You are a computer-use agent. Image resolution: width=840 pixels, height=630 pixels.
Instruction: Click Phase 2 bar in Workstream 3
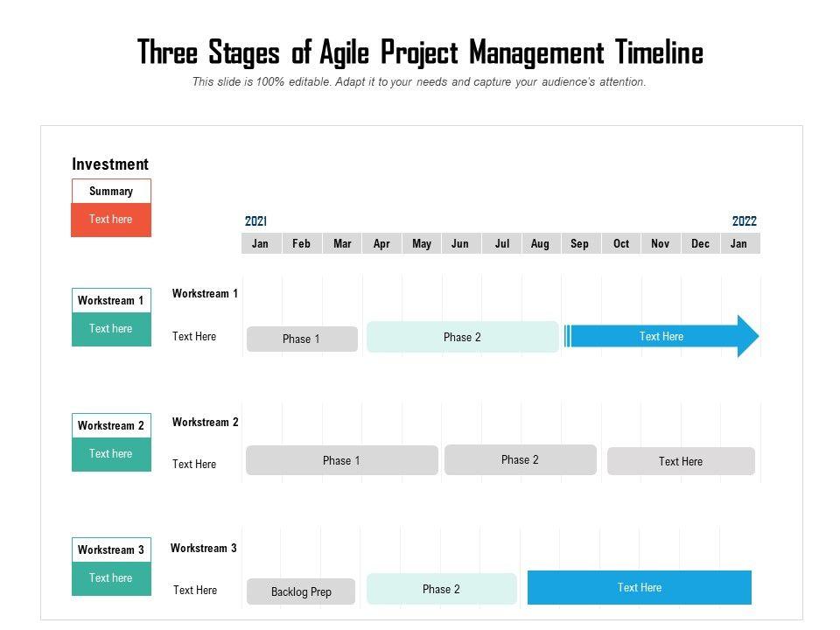coord(441,589)
